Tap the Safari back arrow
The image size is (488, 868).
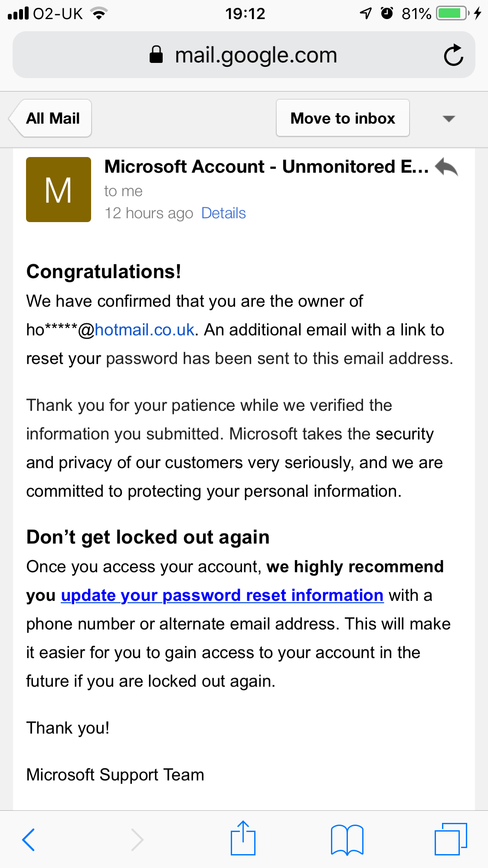[x=28, y=839]
